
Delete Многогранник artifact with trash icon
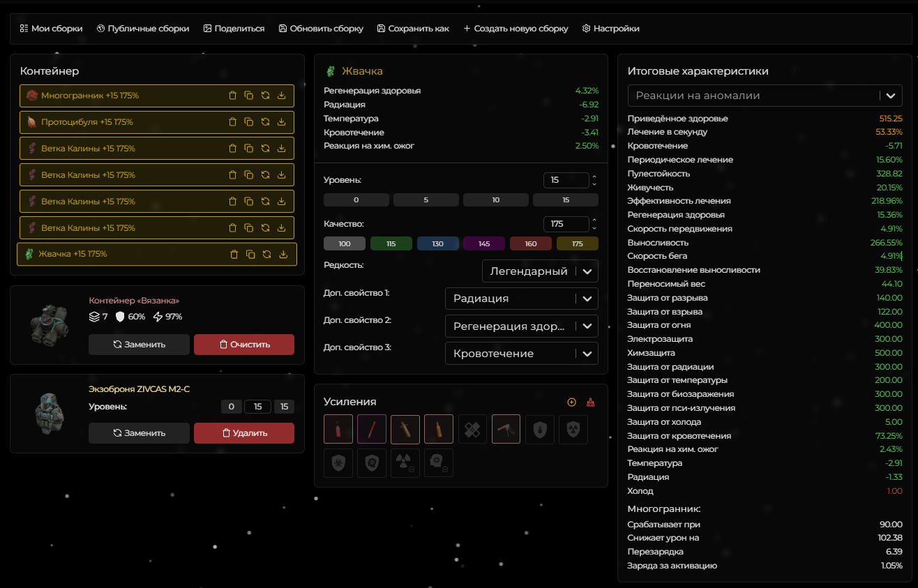232,96
